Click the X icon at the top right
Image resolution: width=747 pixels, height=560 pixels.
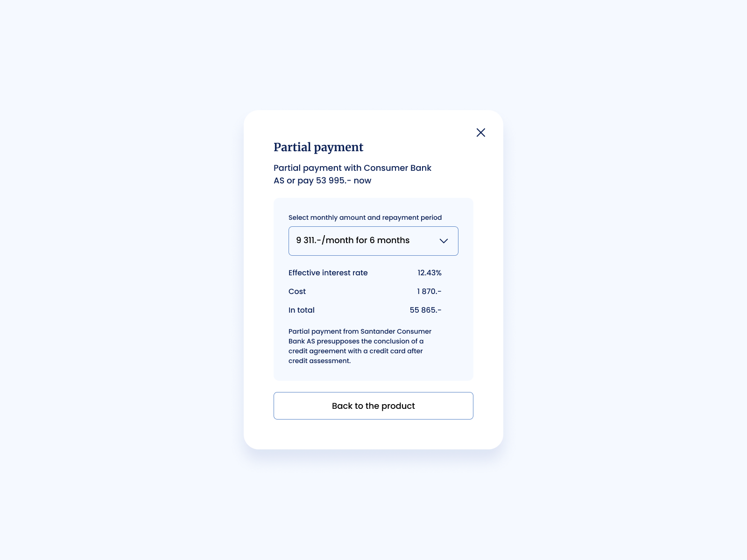click(x=481, y=133)
